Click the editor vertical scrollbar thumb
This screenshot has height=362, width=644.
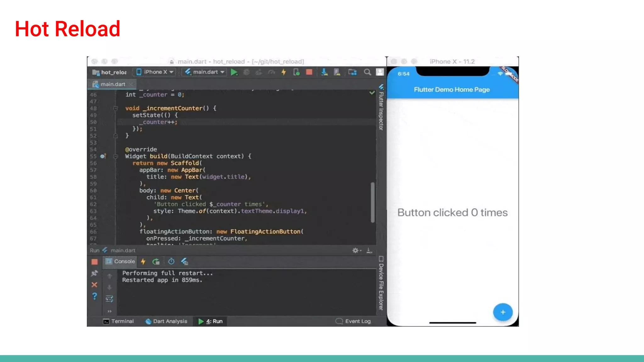[373, 202]
